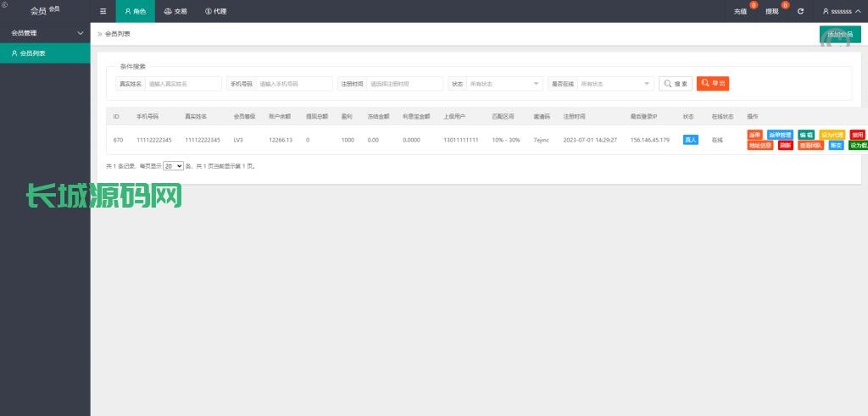Open the 充值 recharge notifications
This screenshot has width=868, height=416.
pos(740,11)
